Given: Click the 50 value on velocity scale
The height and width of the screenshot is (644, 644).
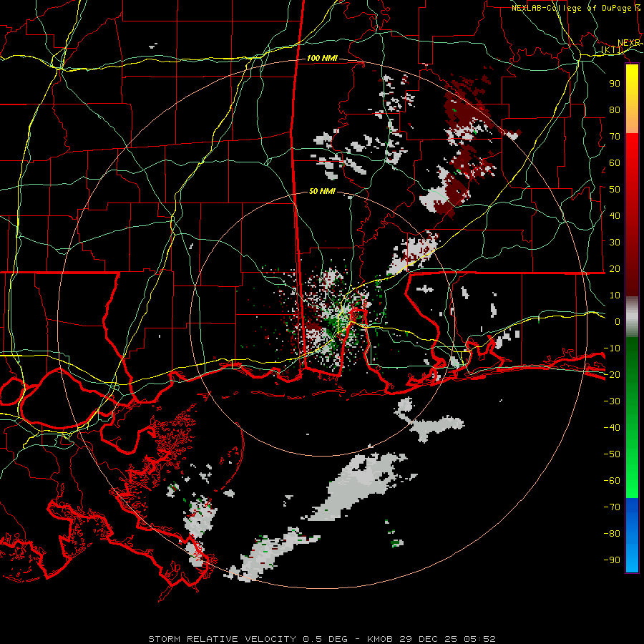Looking at the screenshot, I should click(615, 190).
